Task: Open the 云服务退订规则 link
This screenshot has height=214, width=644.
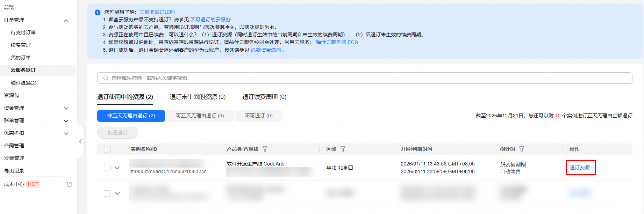Action: 157,12
